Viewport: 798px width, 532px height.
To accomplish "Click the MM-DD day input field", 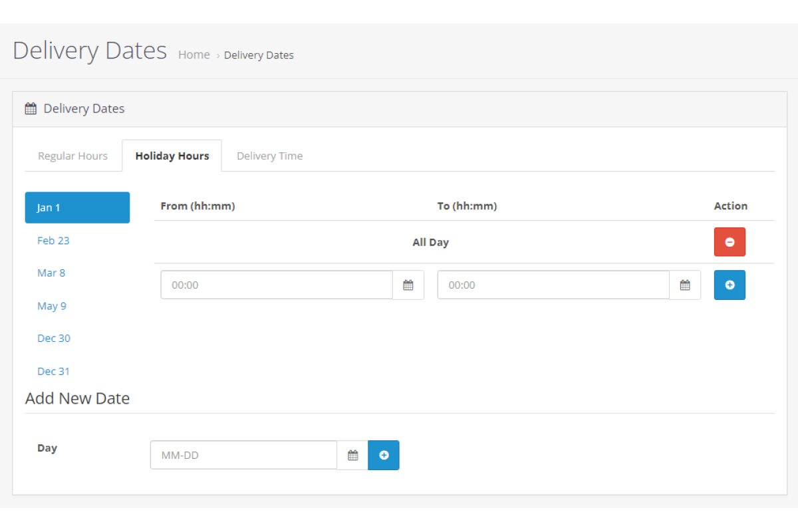I will [243, 456].
